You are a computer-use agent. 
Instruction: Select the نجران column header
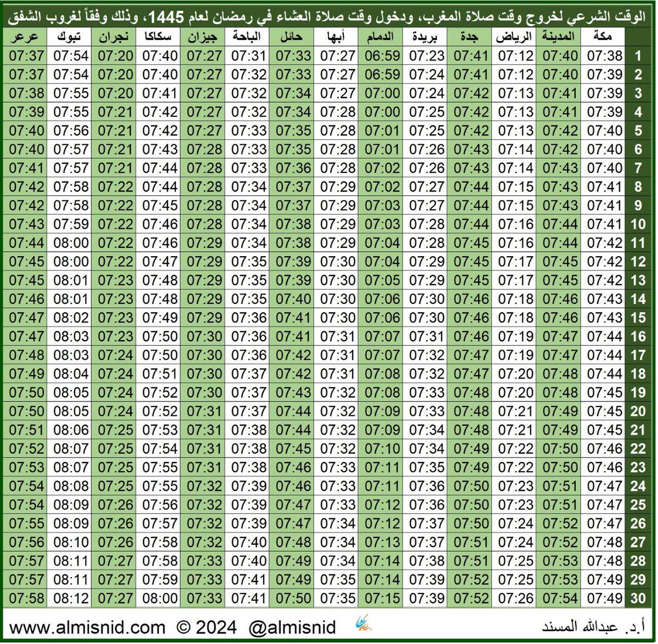pos(115,37)
